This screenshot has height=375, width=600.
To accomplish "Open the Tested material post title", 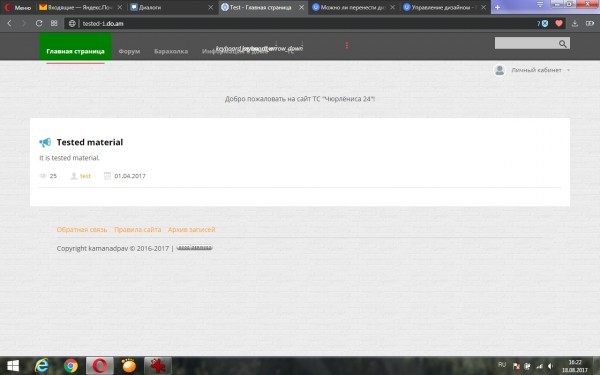I will pyautogui.click(x=90, y=142).
